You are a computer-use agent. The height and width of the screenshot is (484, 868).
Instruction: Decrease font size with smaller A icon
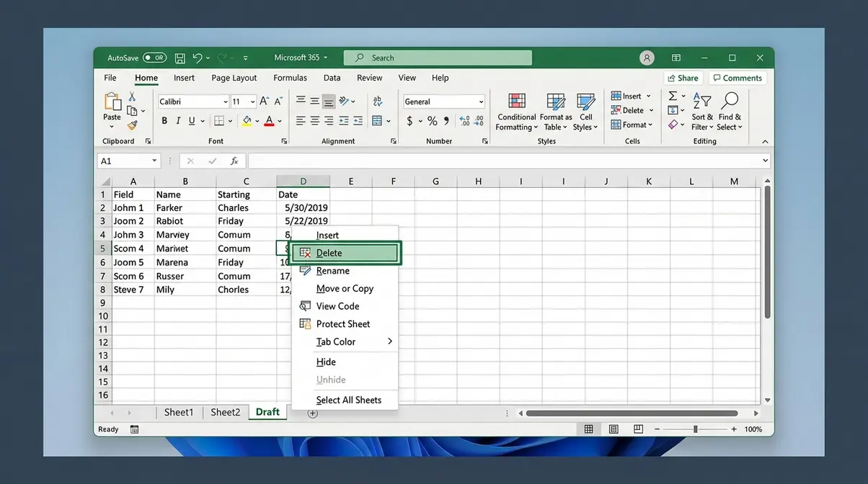[277, 102]
